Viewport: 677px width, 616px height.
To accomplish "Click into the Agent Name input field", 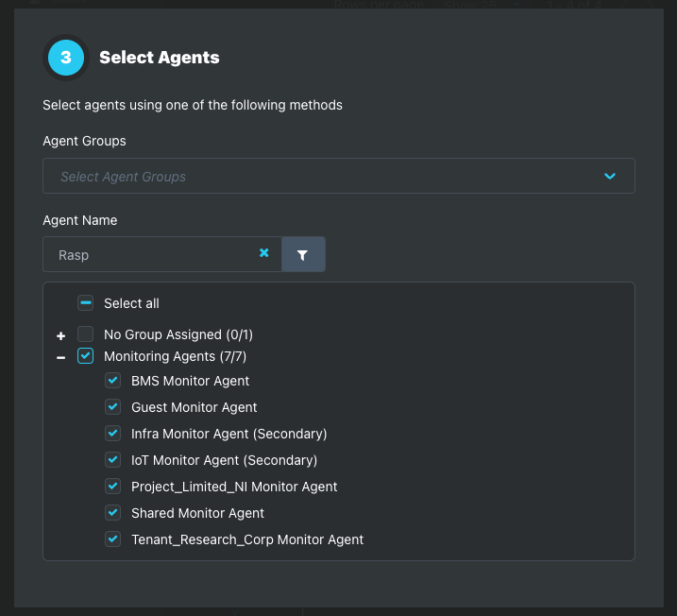I will click(156, 254).
